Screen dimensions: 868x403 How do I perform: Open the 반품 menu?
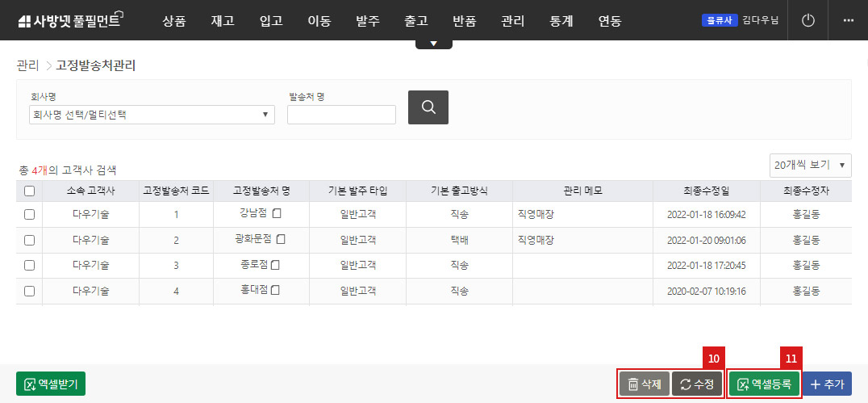(x=465, y=21)
